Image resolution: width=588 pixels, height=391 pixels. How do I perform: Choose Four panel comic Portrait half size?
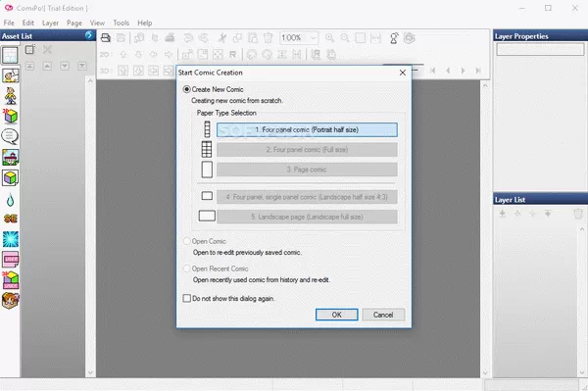click(x=307, y=129)
